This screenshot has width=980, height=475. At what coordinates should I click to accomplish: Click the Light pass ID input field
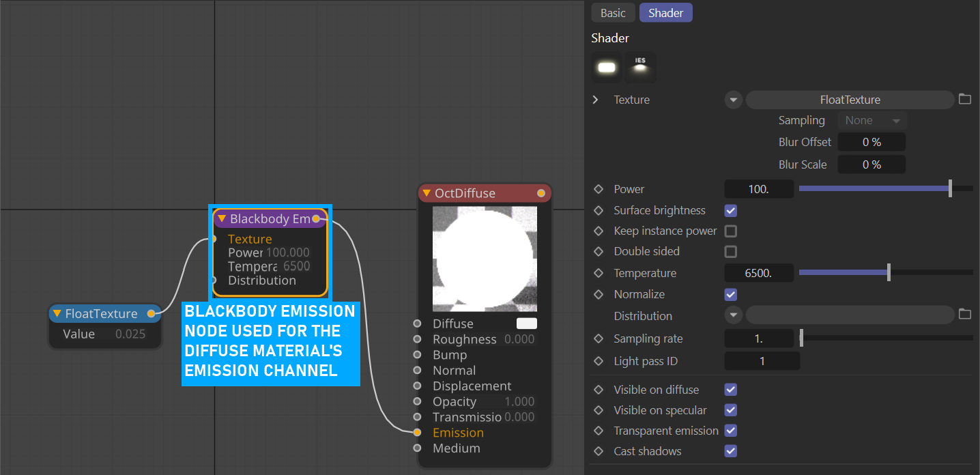click(762, 361)
